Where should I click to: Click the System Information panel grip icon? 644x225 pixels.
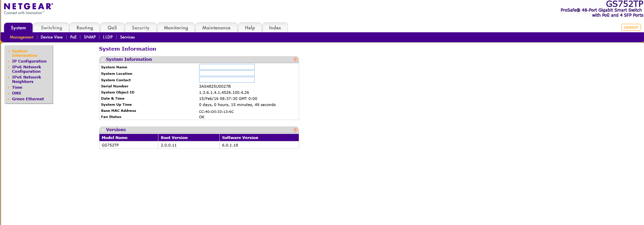coord(103,59)
